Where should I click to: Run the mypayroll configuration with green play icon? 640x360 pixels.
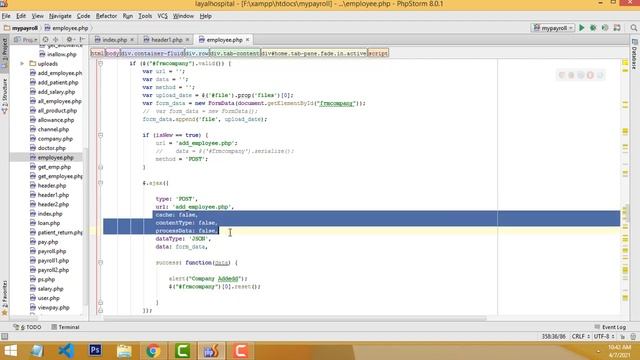[582, 28]
